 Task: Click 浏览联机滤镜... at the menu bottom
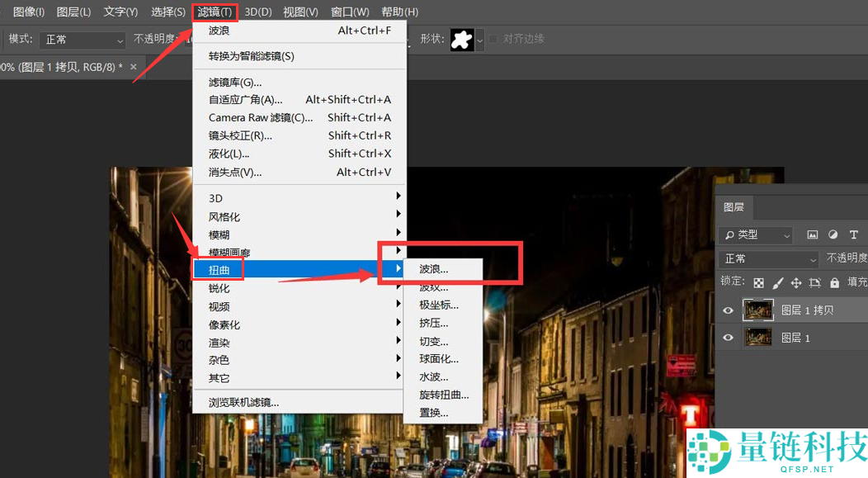(x=243, y=403)
